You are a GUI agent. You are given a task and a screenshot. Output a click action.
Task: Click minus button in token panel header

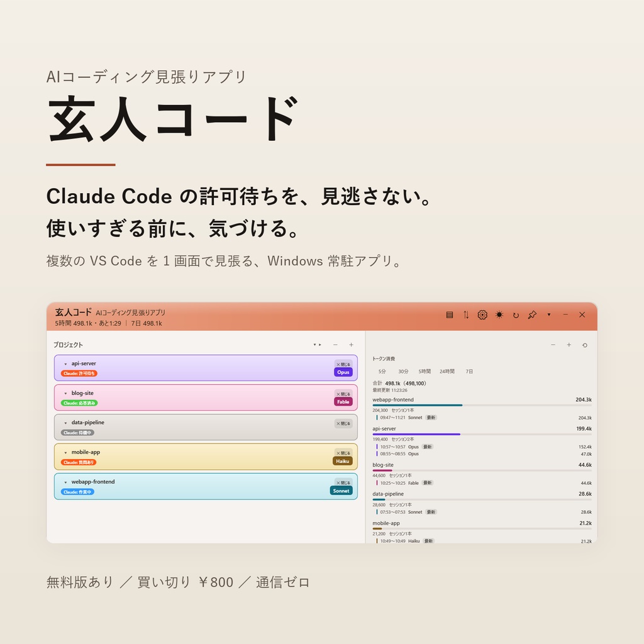[553, 345]
